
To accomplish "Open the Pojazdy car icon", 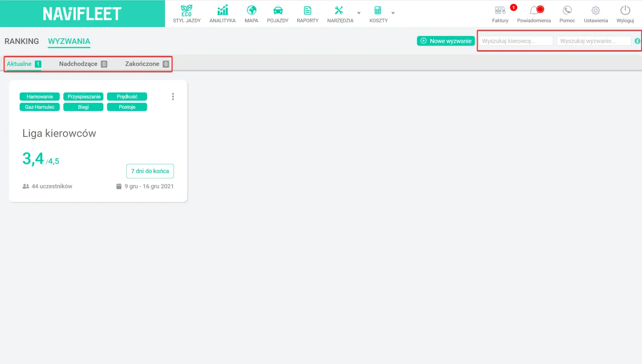I will [278, 10].
